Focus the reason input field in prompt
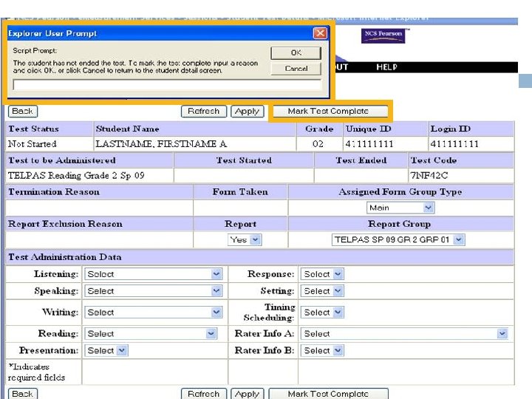The height and width of the screenshot is (399, 532). (x=167, y=84)
